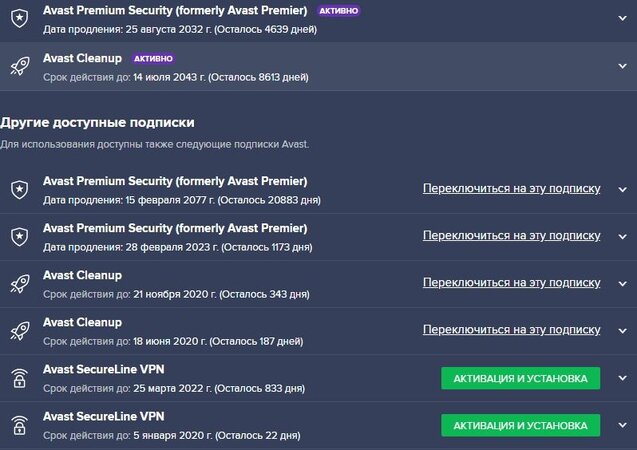The height and width of the screenshot is (450, 637).
Task: Expand SecureLine VPN 5 января 2020 row
Action: (622, 425)
